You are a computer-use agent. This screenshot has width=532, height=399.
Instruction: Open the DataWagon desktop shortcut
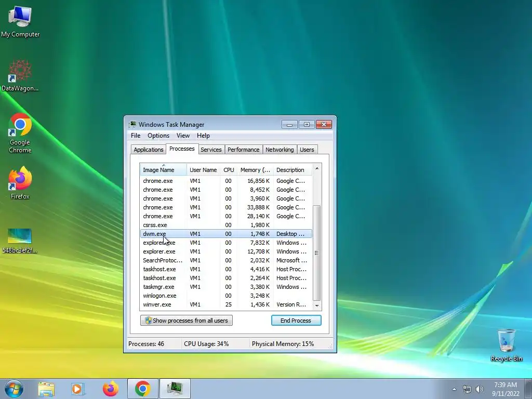[20, 76]
